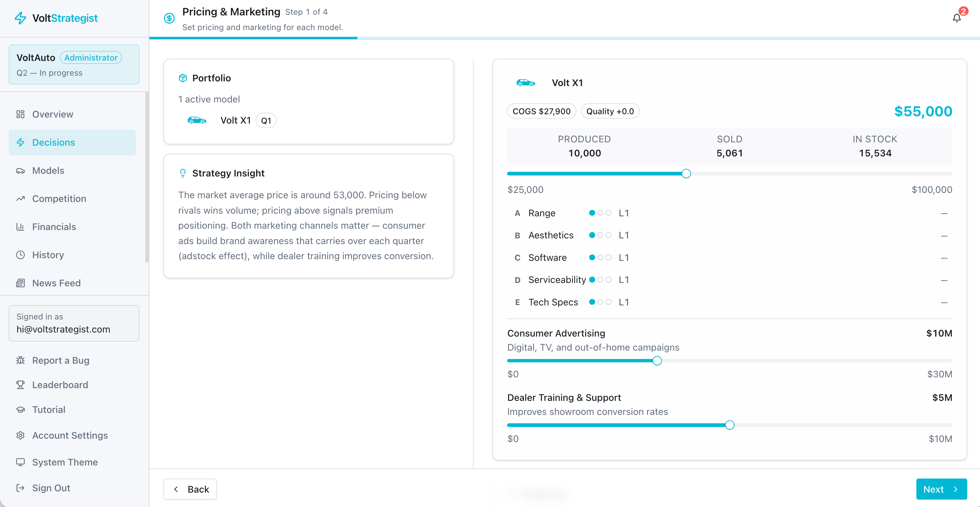Click the Sign Out icon
This screenshot has height=507, width=980.
point(20,488)
